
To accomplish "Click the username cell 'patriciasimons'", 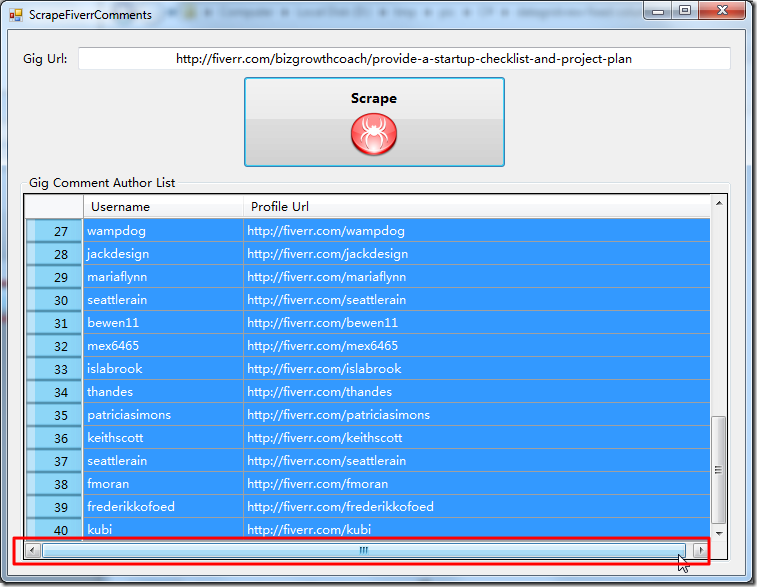I will pos(163,415).
